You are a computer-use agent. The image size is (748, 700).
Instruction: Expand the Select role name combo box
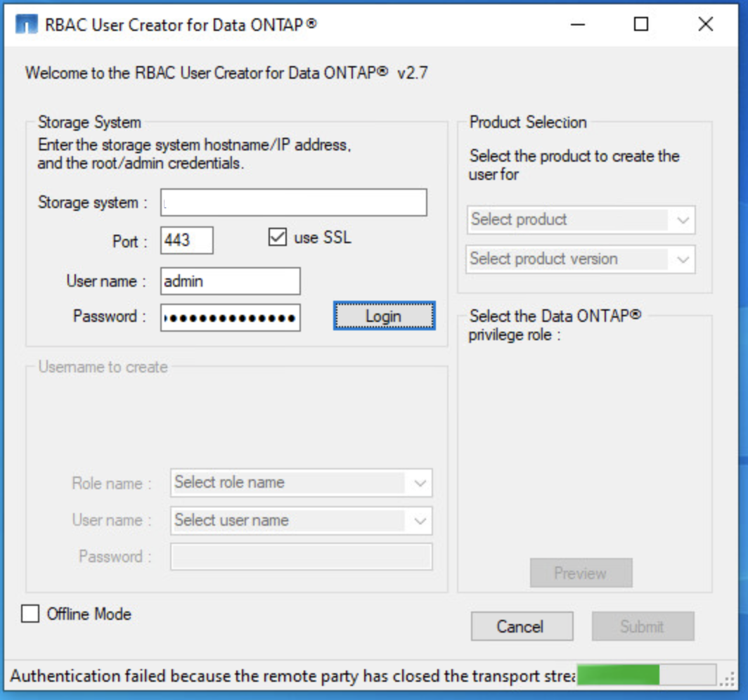301,483
